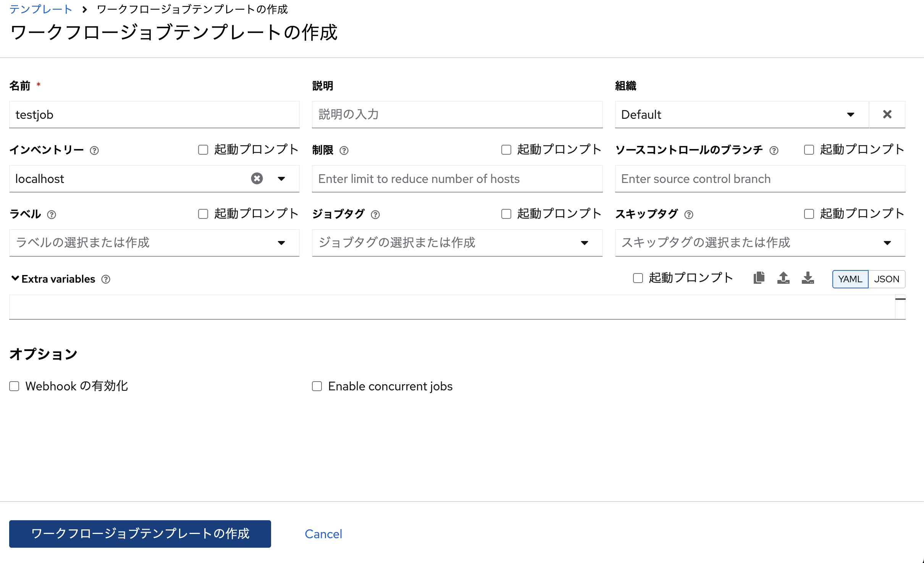The image size is (924, 563).
Task: Open the 組織 dropdown
Action: coord(851,114)
